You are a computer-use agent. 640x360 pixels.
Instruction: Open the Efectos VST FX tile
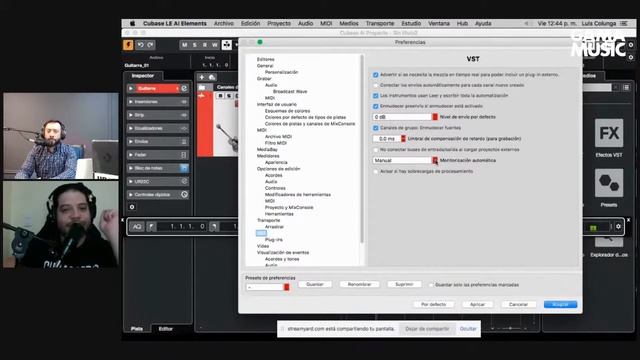point(609,133)
